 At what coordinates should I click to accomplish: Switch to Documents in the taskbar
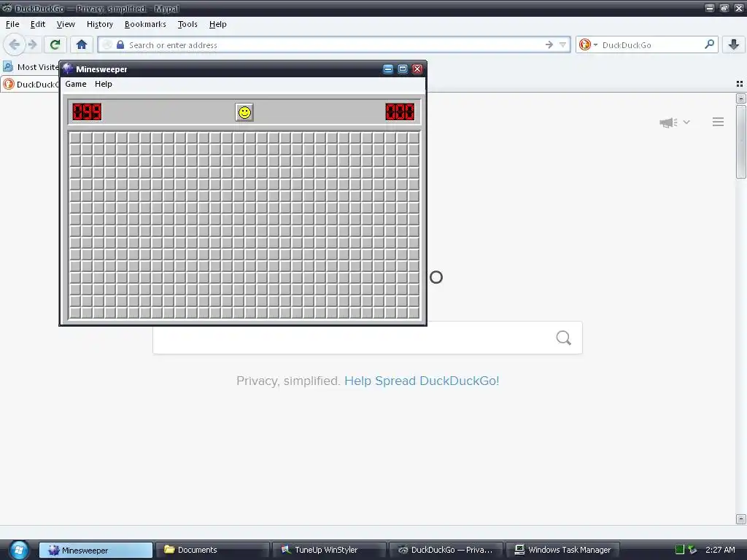pos(212,550)
